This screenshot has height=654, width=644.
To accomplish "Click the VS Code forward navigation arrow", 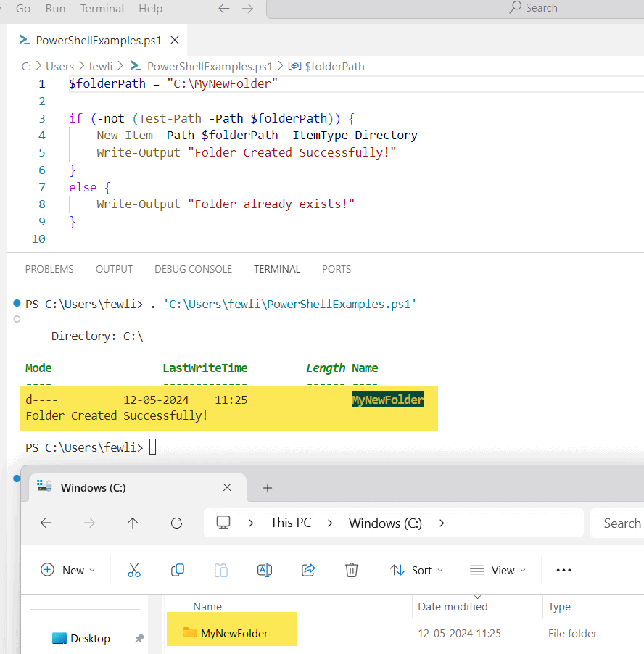I will pos(247,9).
